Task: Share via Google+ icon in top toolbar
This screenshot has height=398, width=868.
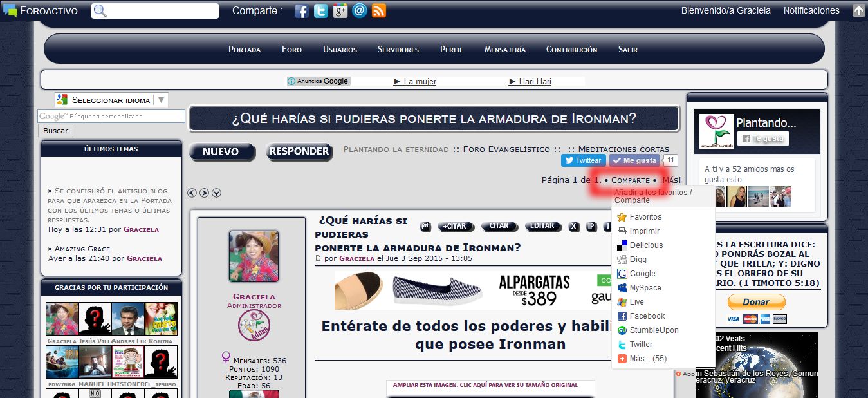Action: click(340, 11)
